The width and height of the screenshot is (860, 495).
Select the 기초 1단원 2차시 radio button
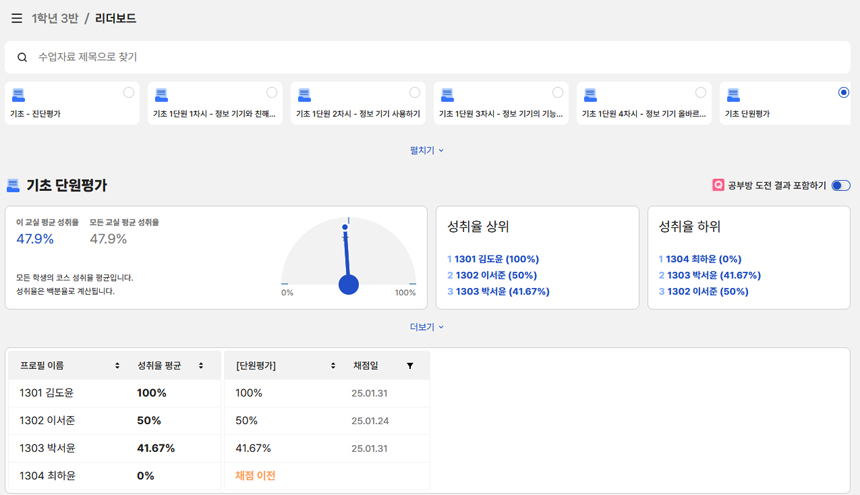coord(415,93)
